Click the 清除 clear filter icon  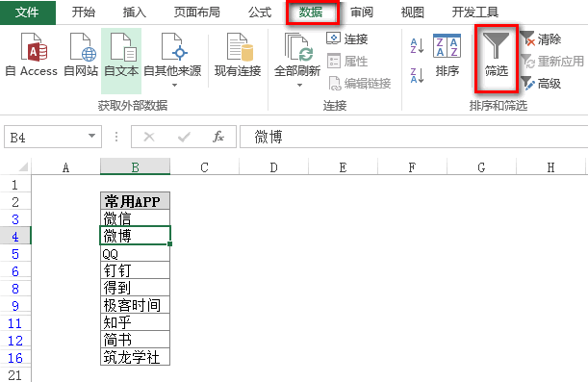point(541,39)
